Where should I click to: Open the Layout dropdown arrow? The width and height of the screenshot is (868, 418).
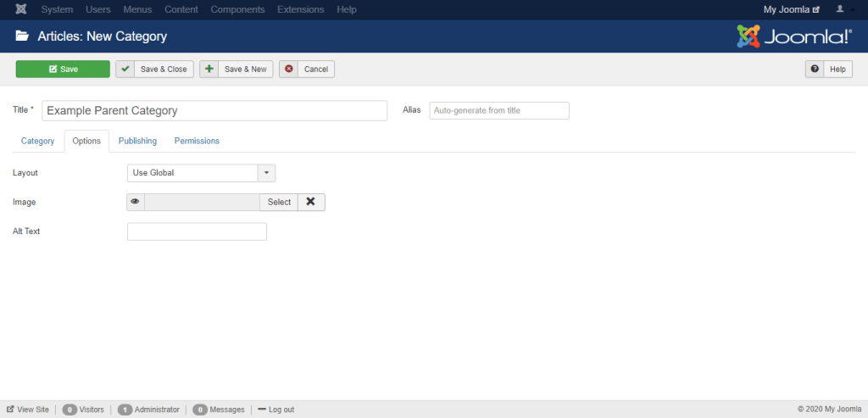(266, 173)
